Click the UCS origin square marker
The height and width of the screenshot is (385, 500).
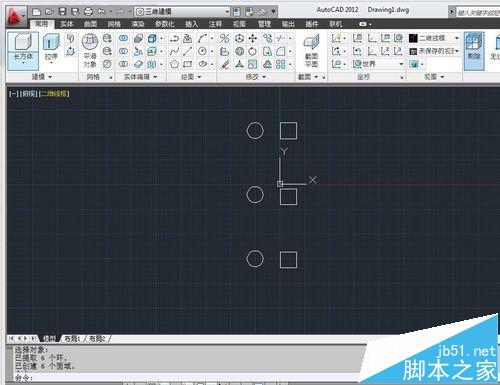point(280,184)
